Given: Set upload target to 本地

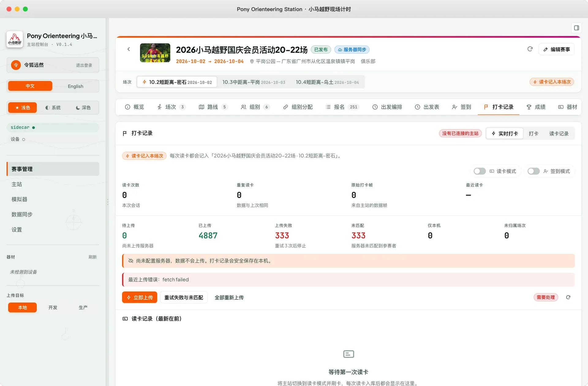Looking at the screenshot, I should 22,307.
